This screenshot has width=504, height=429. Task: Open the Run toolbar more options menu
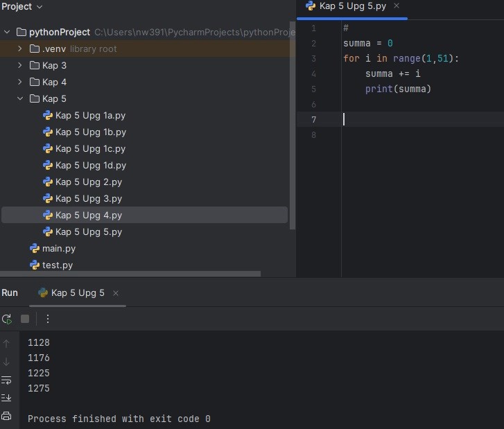pyautogui.click(x=48, y=319)
